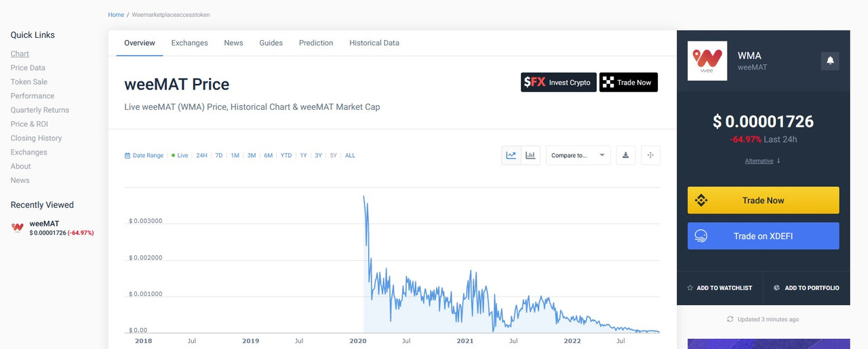Go to Home breadcrumb link
This screenshot has width=868, height=349.
(x=116, y=14)
